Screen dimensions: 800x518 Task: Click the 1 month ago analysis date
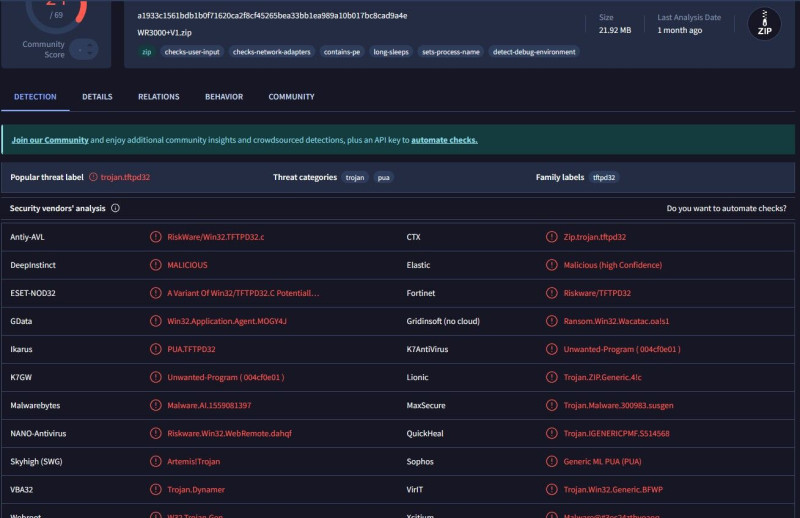pos(680,30)
